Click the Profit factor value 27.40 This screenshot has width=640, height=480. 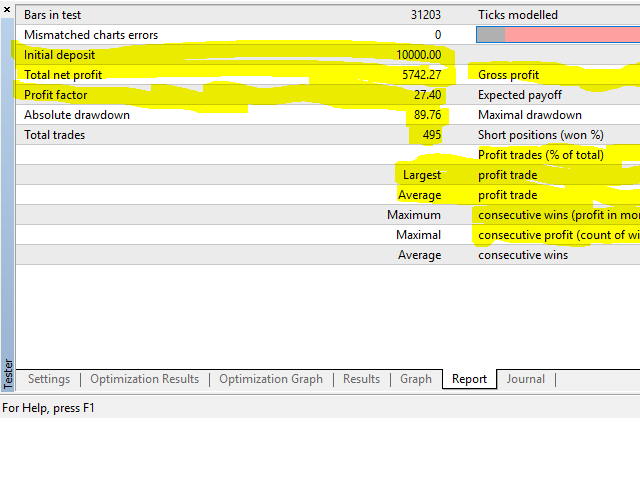(427, 95)
